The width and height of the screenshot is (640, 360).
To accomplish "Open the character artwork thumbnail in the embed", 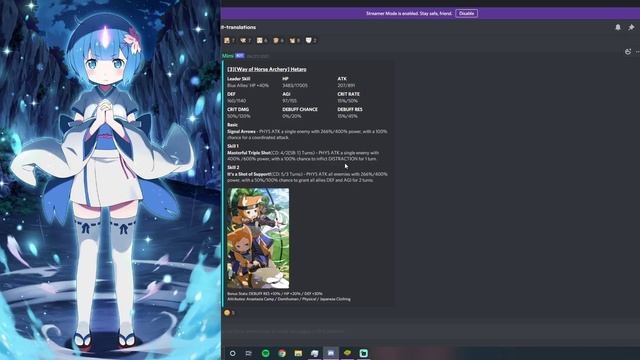I will tap(258, 238).
